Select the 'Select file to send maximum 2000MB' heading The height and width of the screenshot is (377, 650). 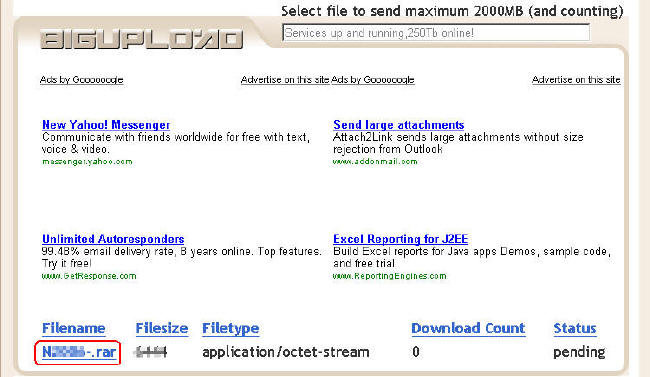pyautogui.click(x=452, y=11)
